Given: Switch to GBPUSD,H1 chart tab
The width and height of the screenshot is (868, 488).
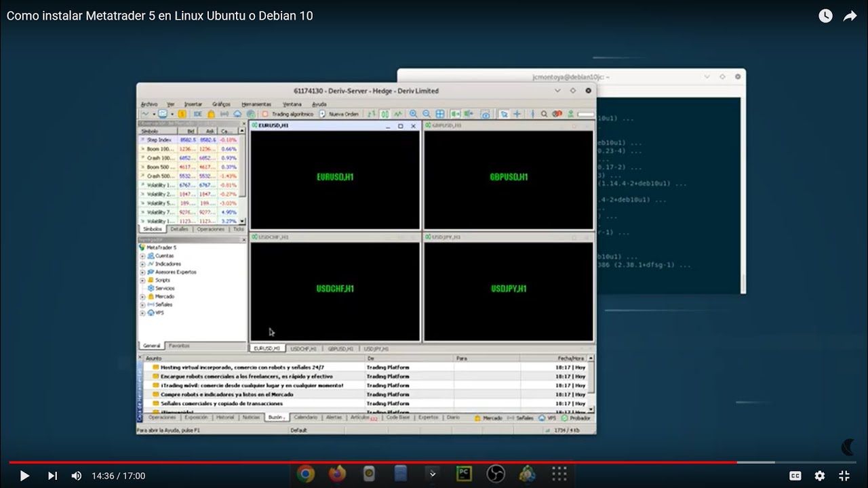Looking at the screenshot, I should coord(340,349).
